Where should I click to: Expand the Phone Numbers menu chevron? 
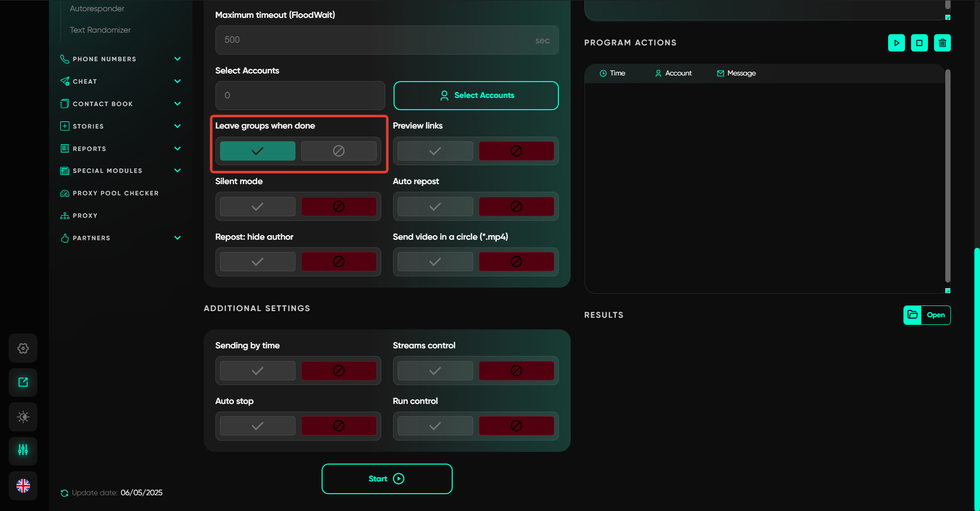pos(177,59)
